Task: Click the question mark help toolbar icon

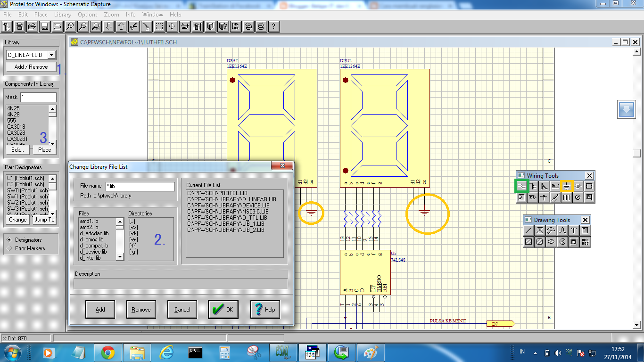Action: point(274,26)
